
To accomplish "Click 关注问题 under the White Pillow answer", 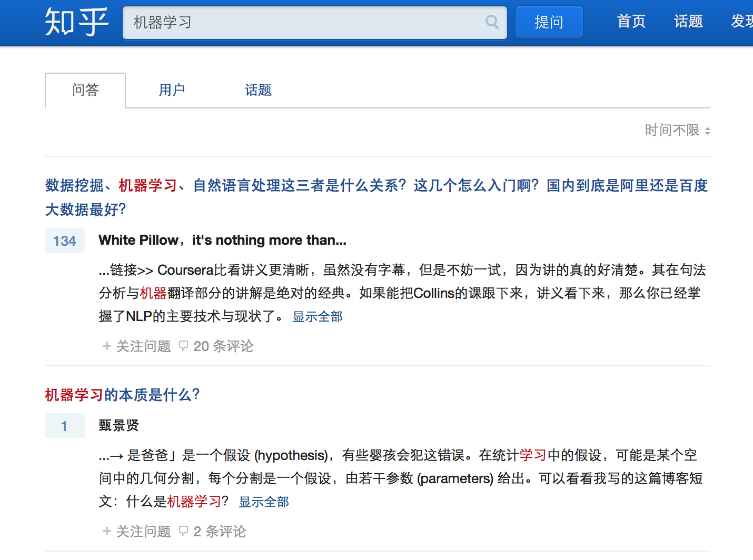I will tap(143, 346).
